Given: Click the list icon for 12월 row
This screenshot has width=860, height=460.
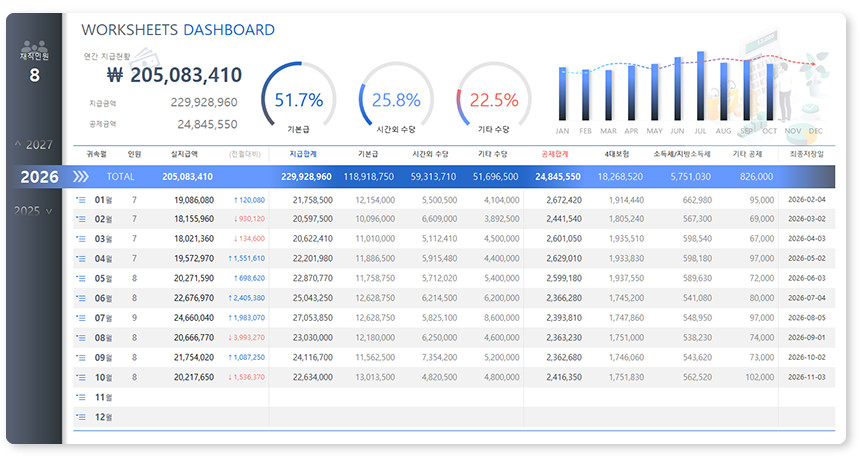Looking at the screenshot, I should (81, 416).
